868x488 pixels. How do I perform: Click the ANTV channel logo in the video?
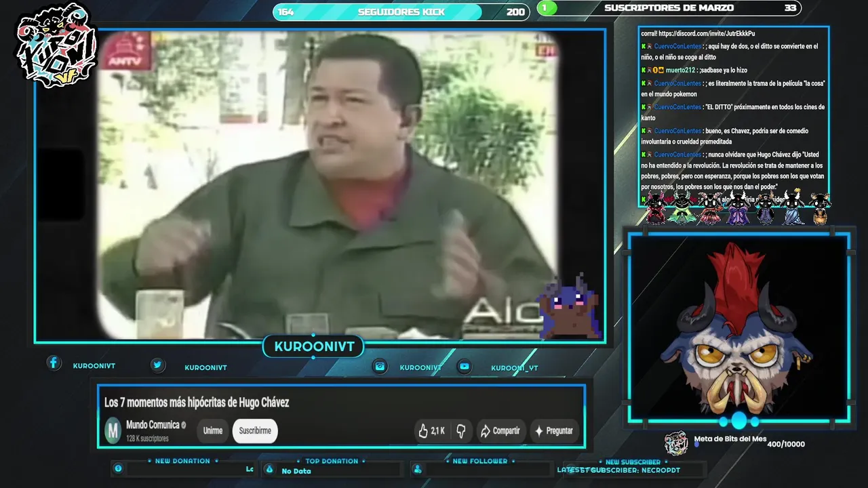(x=127, y=54)
